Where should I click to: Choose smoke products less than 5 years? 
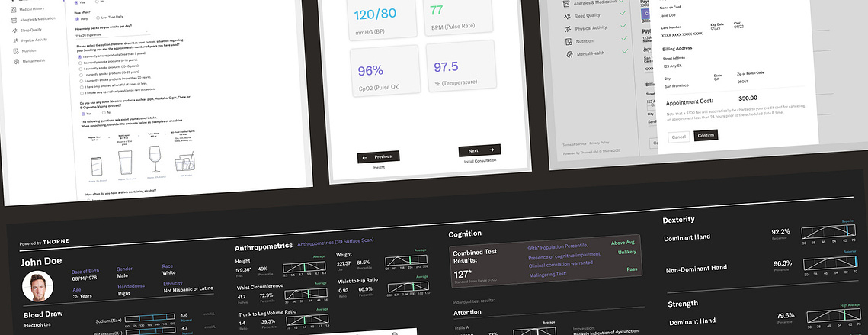coord(80,56)
